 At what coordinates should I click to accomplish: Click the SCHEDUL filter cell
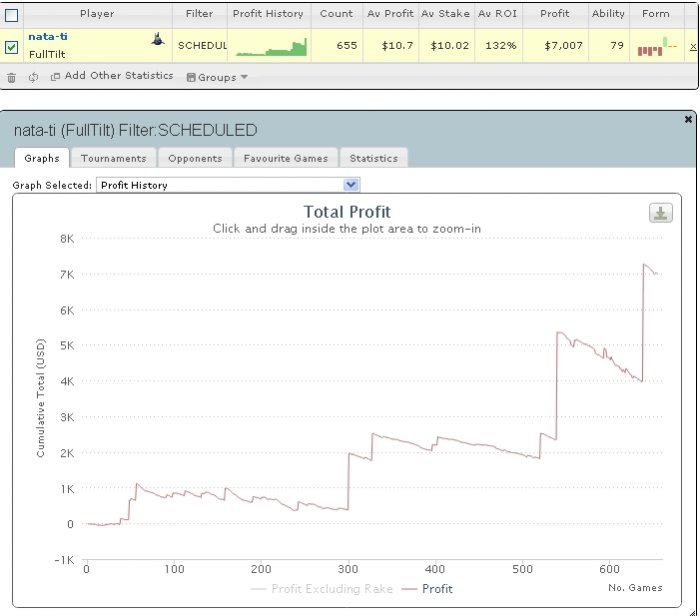point(202,46)
